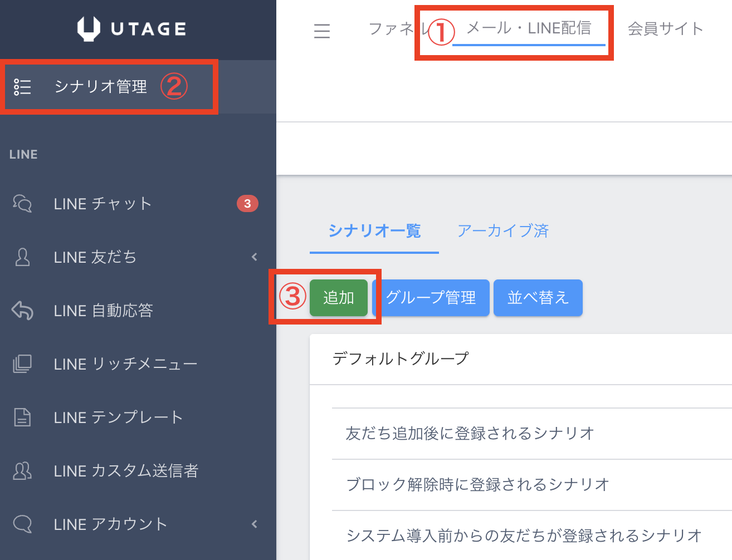Viewport: 732px width, 560px height.
Task: Select the LINE 自動応答 reply arrow icon
Action: pos(22,310)
